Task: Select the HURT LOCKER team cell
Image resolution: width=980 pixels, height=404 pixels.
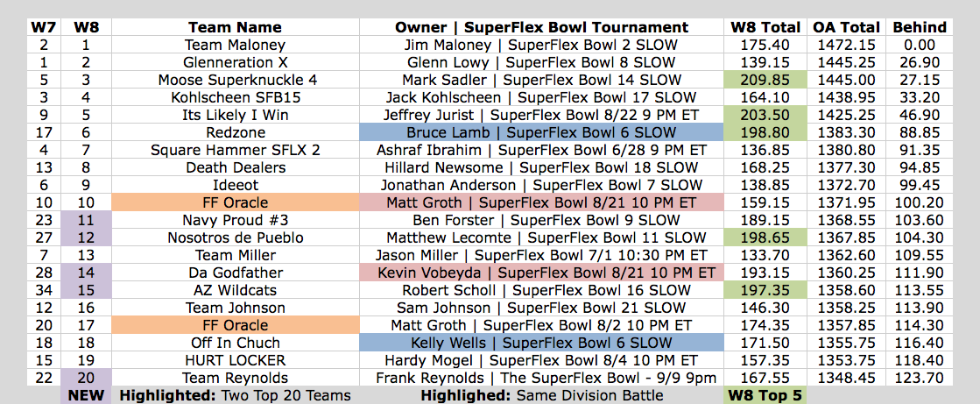Action: tap(235, 360)
